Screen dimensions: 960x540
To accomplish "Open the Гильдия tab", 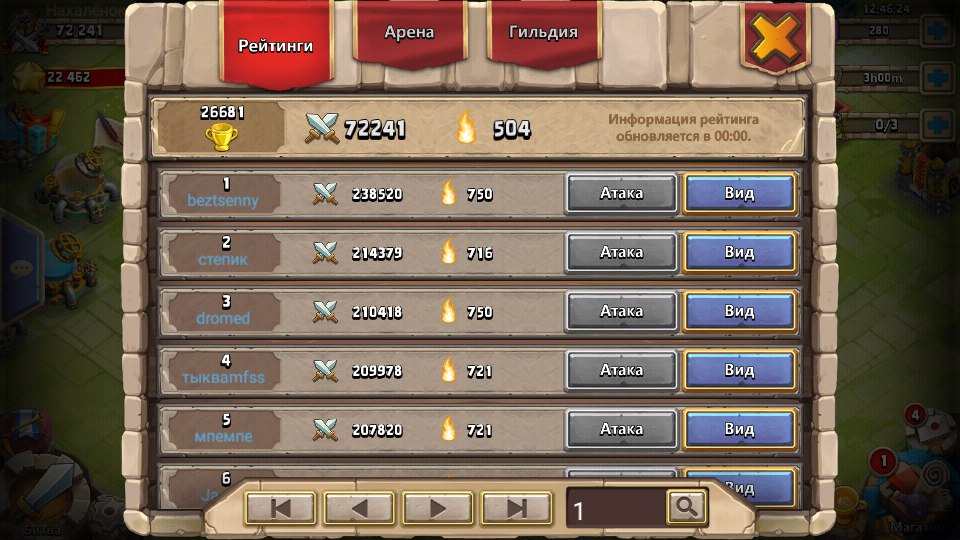I will pos(543,32).
